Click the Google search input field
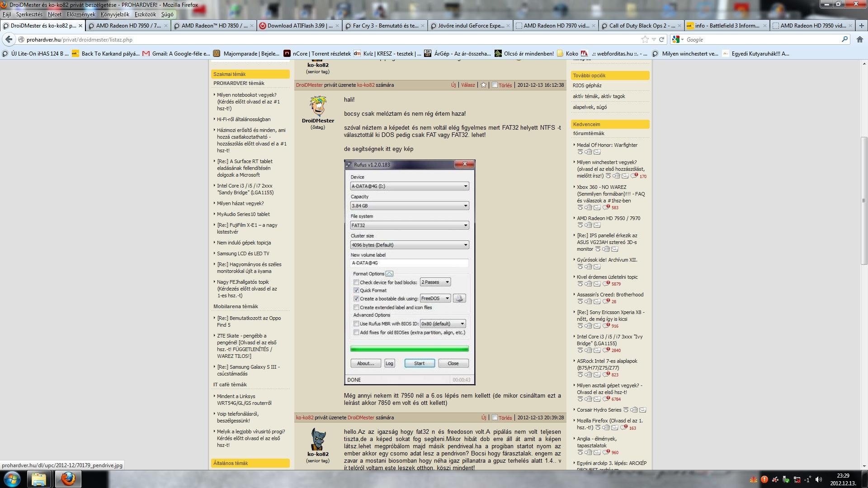Screen dimensions: 868x488 click(x=763, y=40)
